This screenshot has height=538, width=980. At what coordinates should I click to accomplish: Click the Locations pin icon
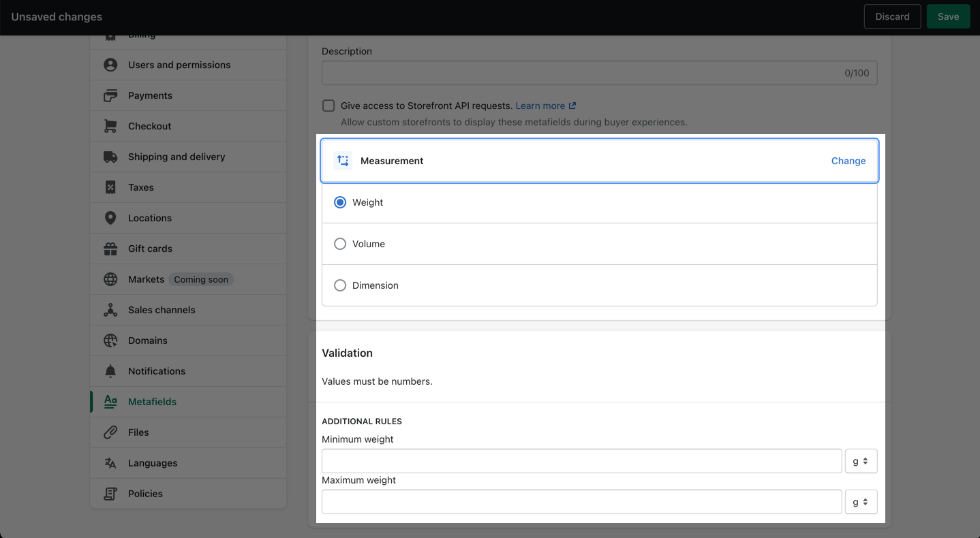(x=110, y=218)
